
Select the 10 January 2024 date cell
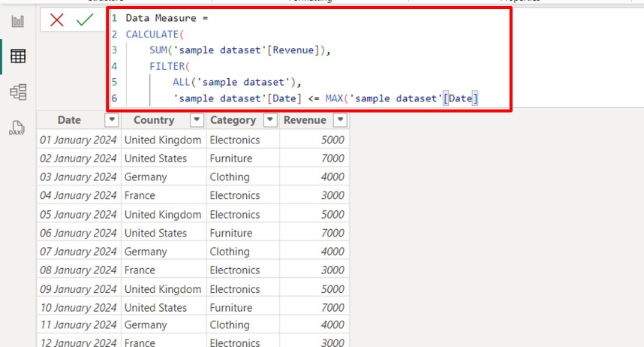point(77,307)
